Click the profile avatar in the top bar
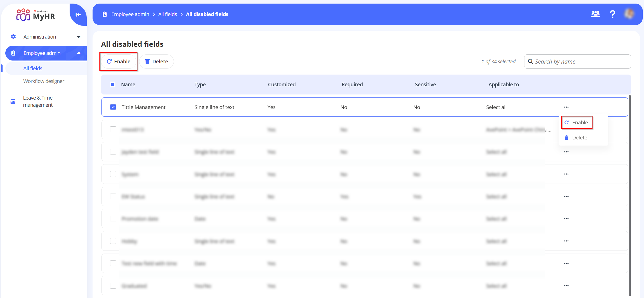Screen dimensions: 644x298 point(629,14)
